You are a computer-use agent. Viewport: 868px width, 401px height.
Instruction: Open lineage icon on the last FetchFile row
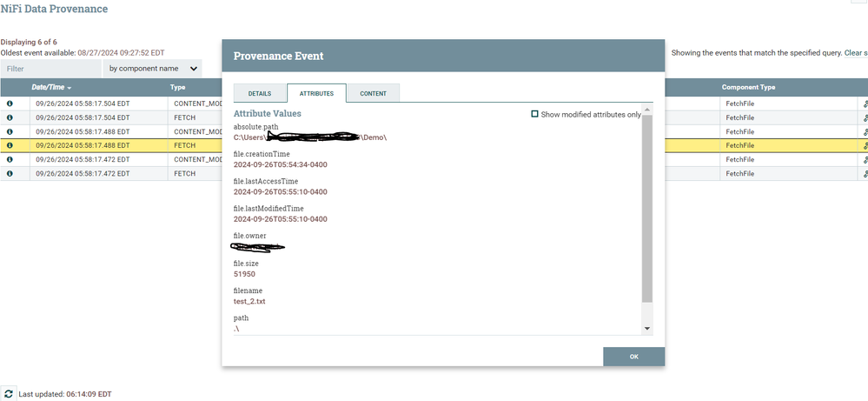point(865,173)
